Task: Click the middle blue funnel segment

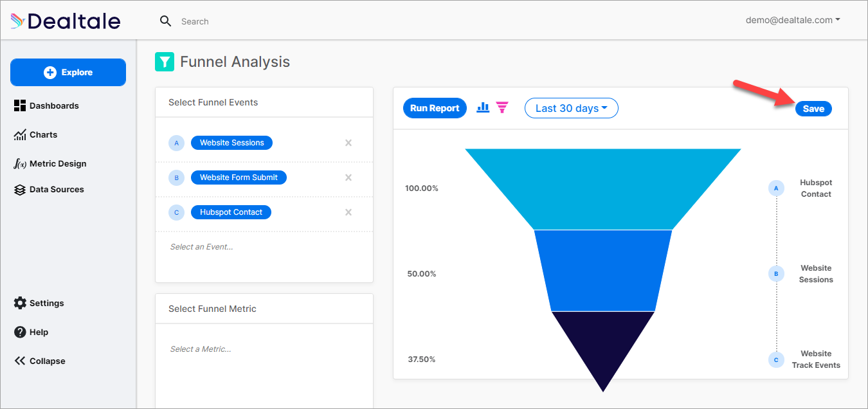Action: (x=603, y=270)
